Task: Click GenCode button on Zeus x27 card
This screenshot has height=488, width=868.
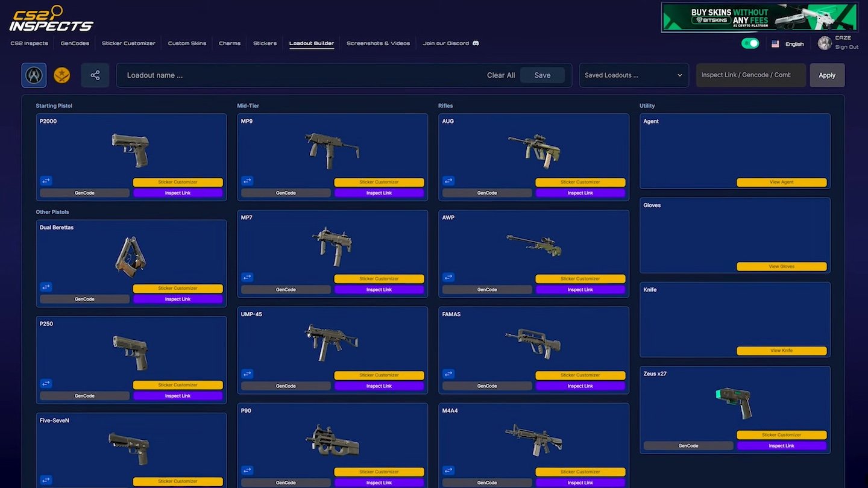Action: point(688,446)
